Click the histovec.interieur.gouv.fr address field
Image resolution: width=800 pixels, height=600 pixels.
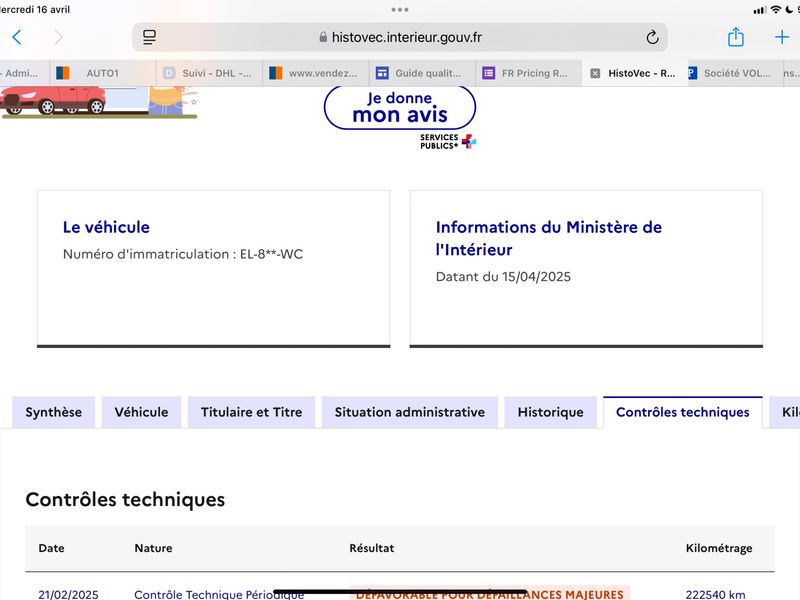pos(400,37)
